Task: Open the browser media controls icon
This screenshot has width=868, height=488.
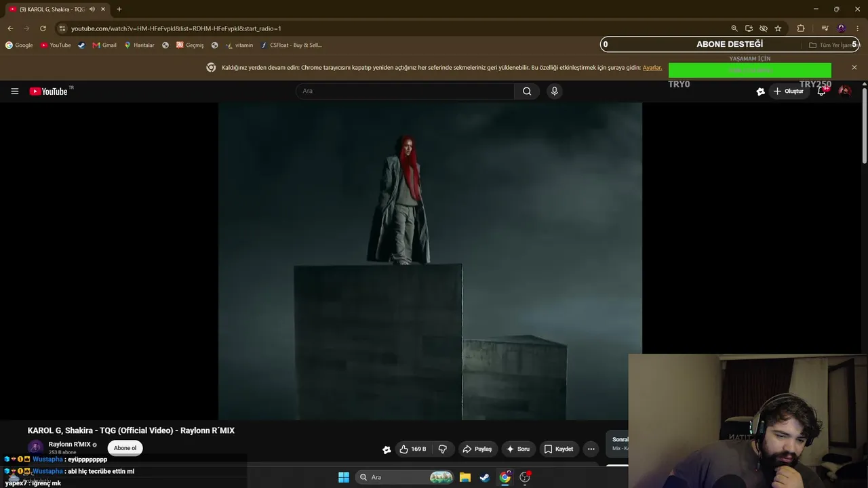Action: pos(825,28)
